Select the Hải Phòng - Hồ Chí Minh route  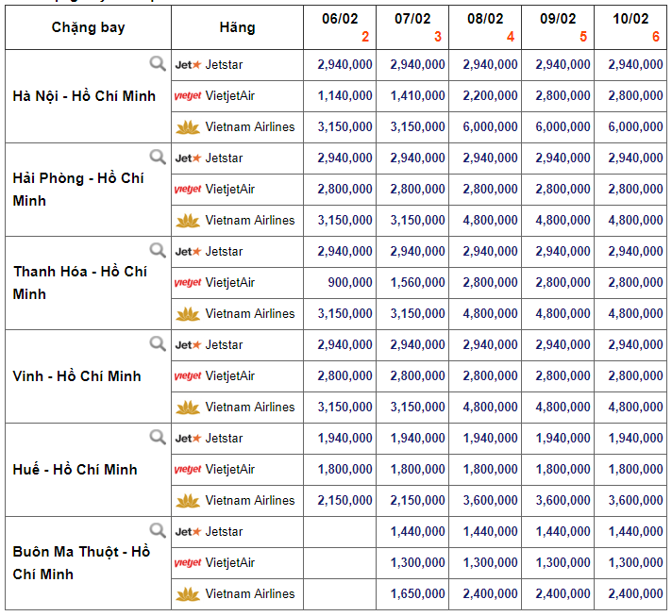(x=78, y=190)
